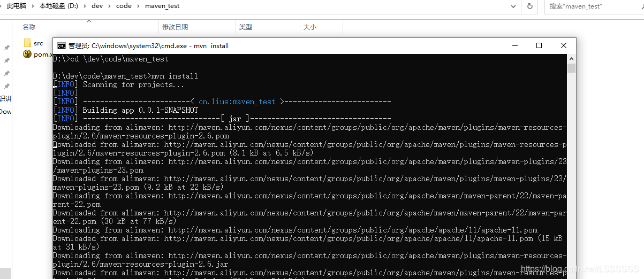Click 'plugin/2.6/maven-resources-plugin-2.6.jar' line
Screen dimensions: 644x279
point(141,264)
